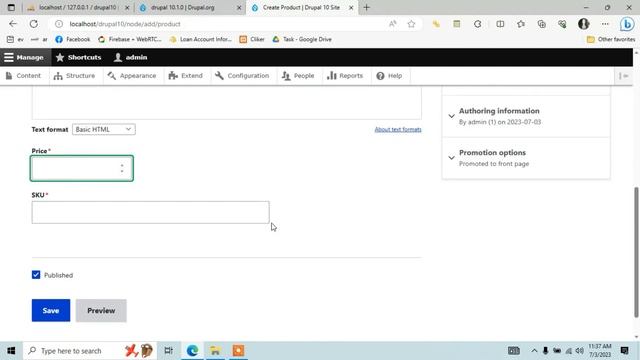Open a new browser tab
The width and height of the screenshot is (640, 360).
click(367, 7)
